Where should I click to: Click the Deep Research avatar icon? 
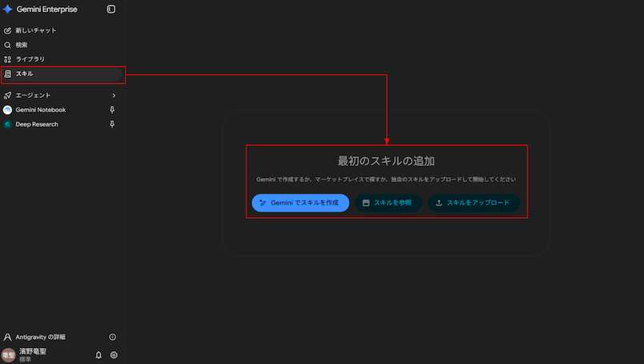click(x=7, y=124)
